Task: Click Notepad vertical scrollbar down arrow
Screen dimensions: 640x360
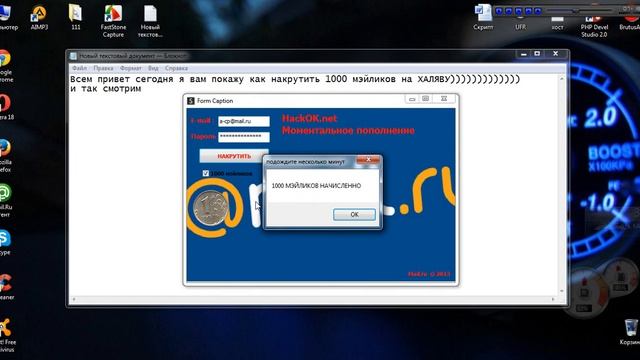Action: (x=562, y=291)
